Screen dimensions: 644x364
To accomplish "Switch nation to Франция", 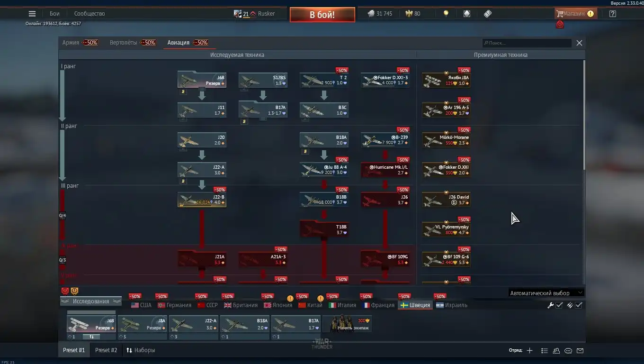I will tap(378, 305).
